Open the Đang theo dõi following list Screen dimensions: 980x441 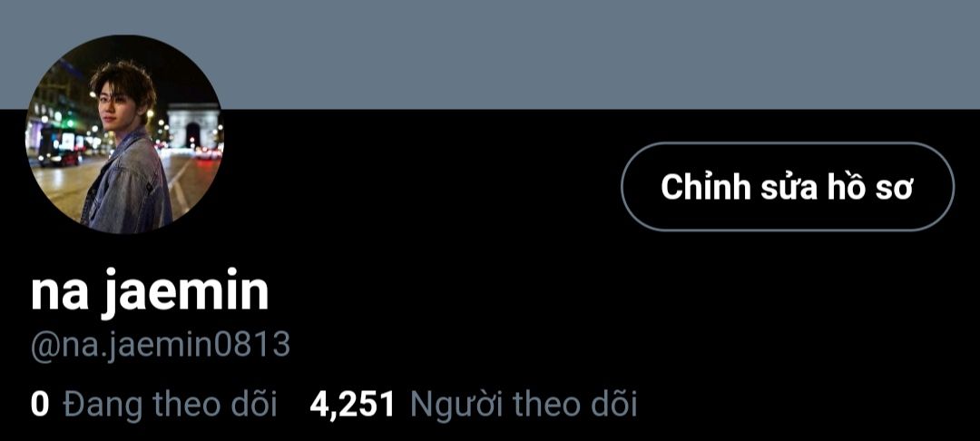point(153,404)
